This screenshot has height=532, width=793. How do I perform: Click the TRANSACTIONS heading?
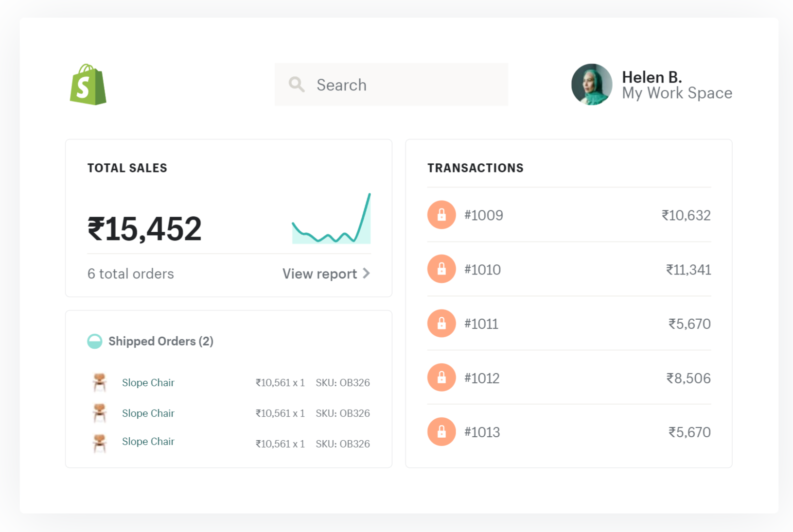click(476, 168)
